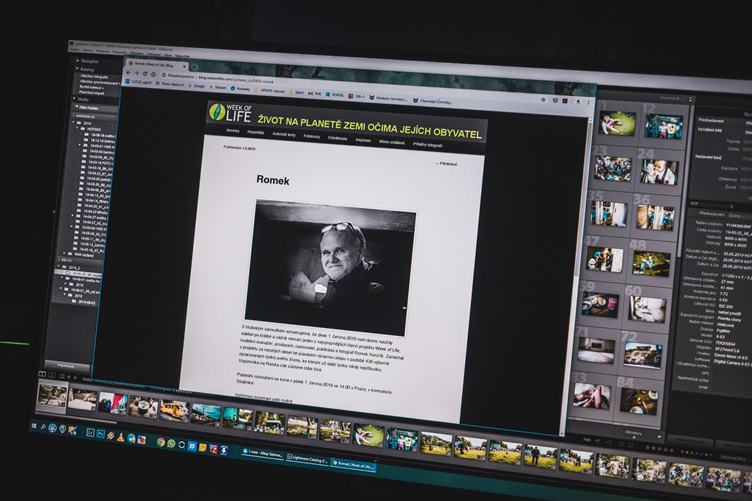Switch to the Lightroom Catalog taskbar window
This screenshot has height=501, width=752.
click(x=307, y=460)
